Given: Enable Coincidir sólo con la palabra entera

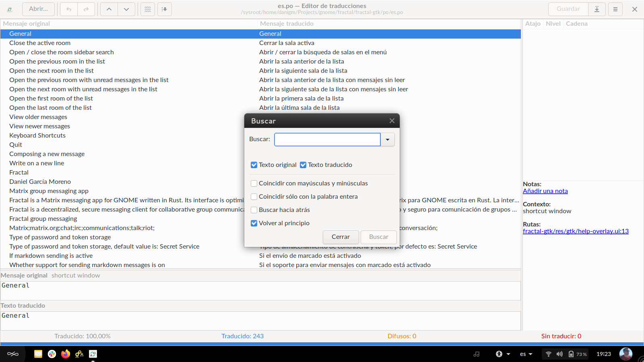Looking at the screenshot, I should [x=254, y=197].
